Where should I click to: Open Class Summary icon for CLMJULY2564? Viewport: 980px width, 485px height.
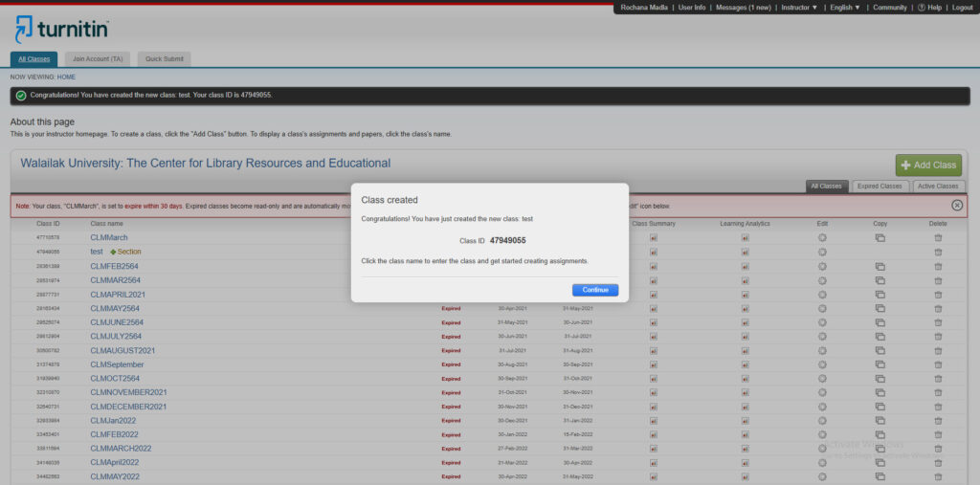(653, 337)
